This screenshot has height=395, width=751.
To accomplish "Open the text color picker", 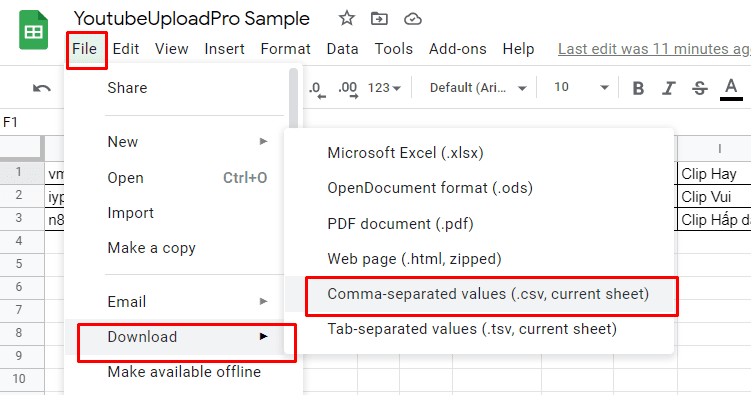I will click(731, 89).
